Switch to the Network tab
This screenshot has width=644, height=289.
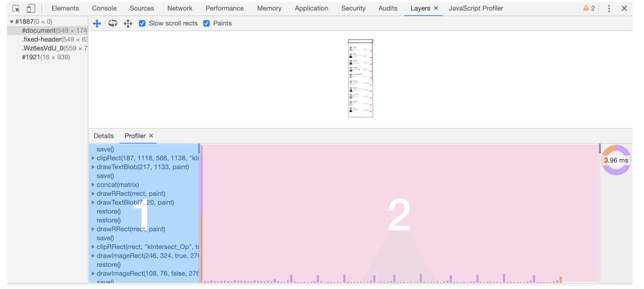point(179,8)
